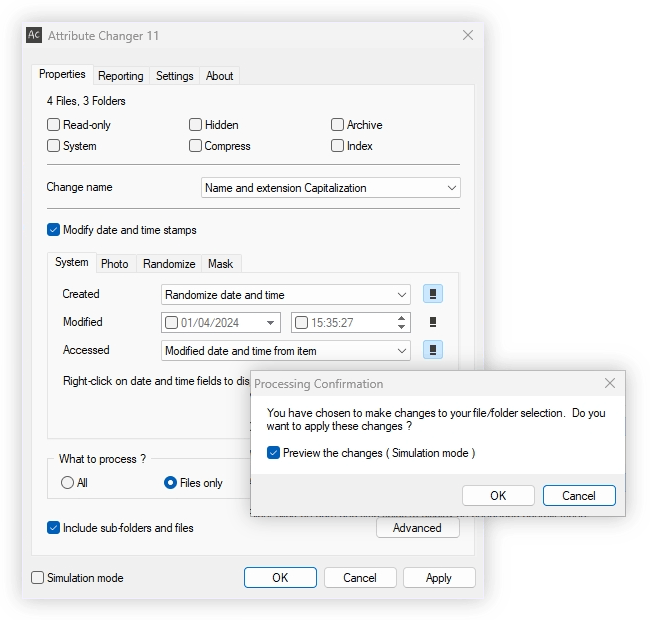
Task: Click the Advanced button
Action: click(x=417, y=528)
